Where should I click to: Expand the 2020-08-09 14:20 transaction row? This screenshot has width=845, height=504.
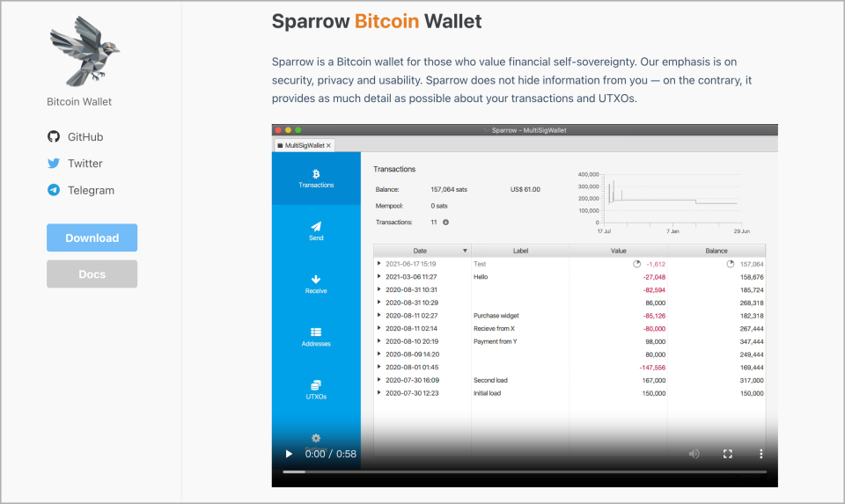tap(378, 354)
